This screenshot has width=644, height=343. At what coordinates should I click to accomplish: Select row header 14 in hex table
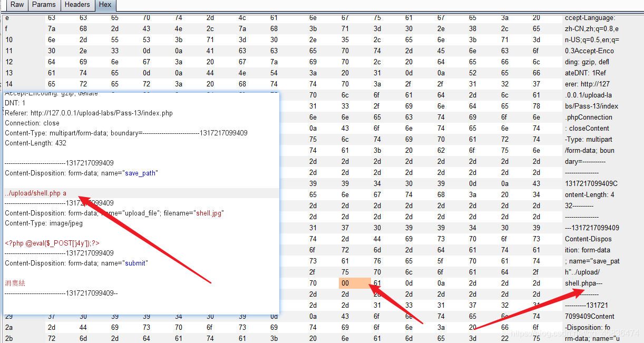click(x=9, y=84)
